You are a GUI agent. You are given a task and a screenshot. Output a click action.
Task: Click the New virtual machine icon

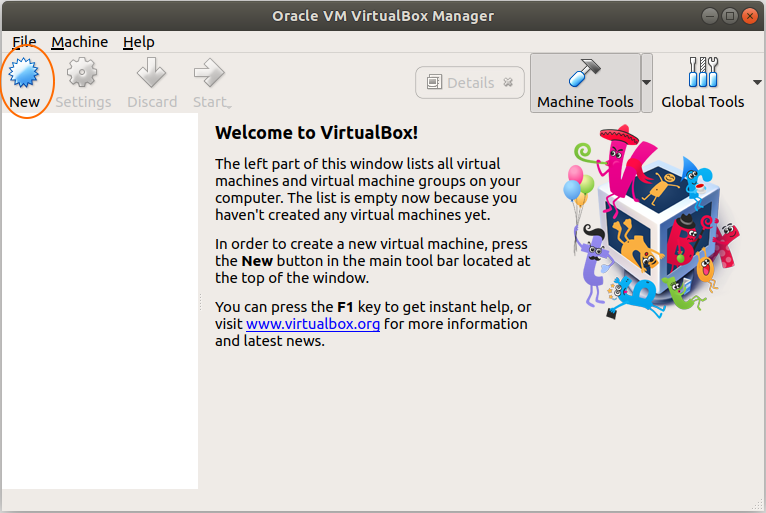pyautogui.click(x=23, y=72)
